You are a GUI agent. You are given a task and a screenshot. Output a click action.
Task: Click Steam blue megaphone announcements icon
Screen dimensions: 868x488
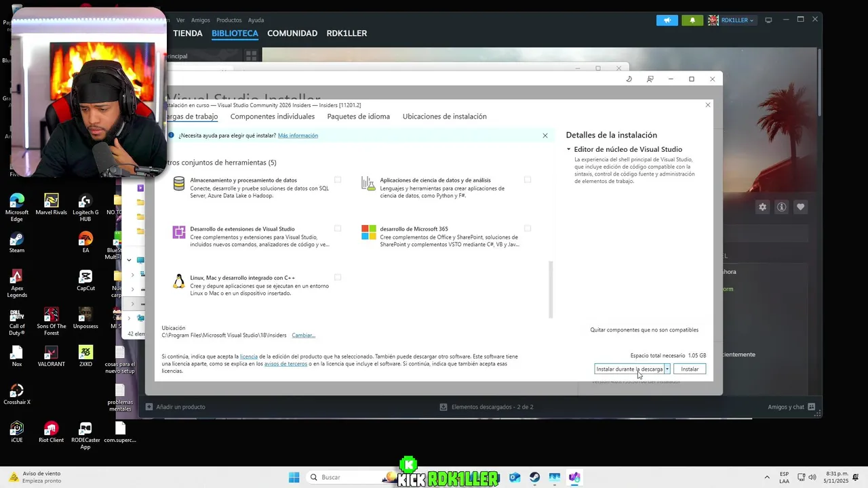point(667,20)
